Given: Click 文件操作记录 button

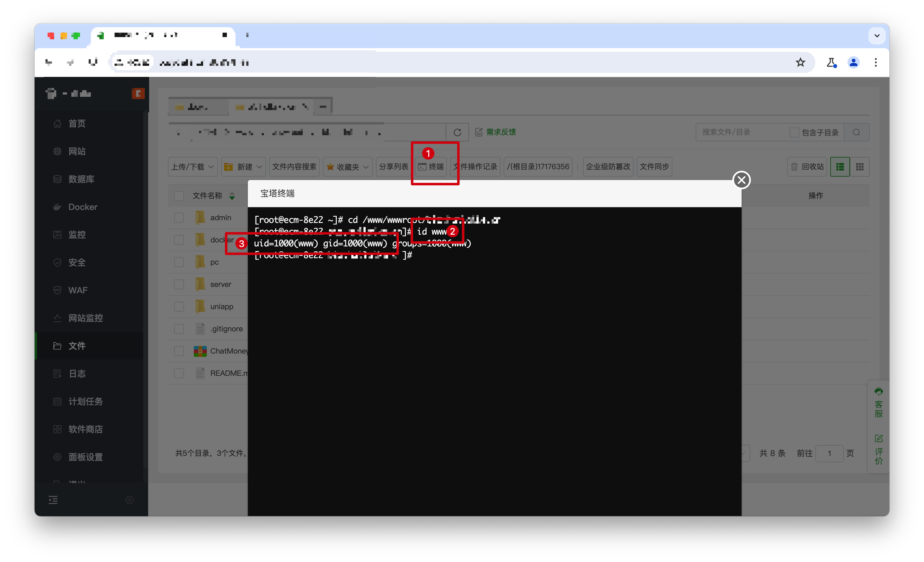Looking at the screenshot, I should click(x=475, y=166).
